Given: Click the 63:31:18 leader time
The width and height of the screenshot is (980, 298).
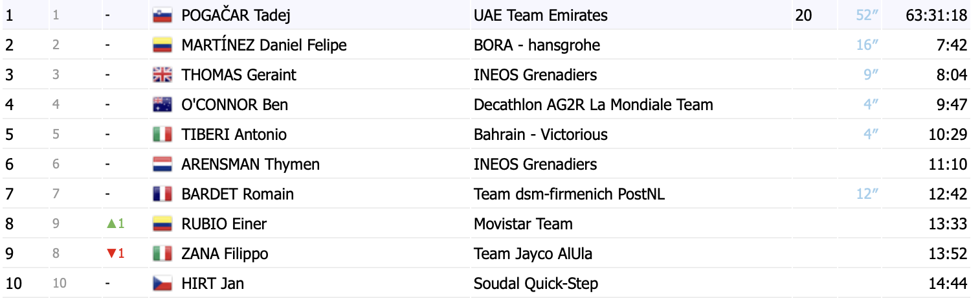Looking at the screenshot, I should 937,16.
